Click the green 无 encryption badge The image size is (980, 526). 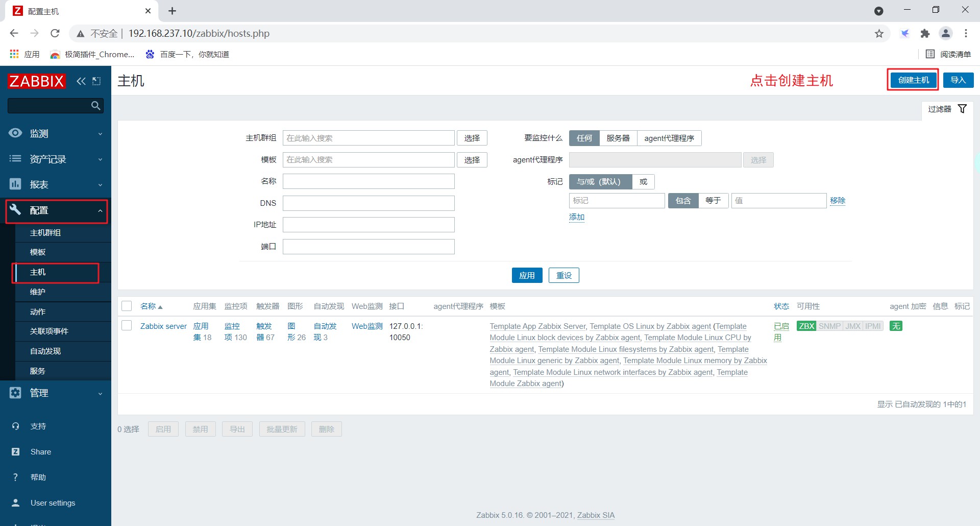[x=896, y=326]
